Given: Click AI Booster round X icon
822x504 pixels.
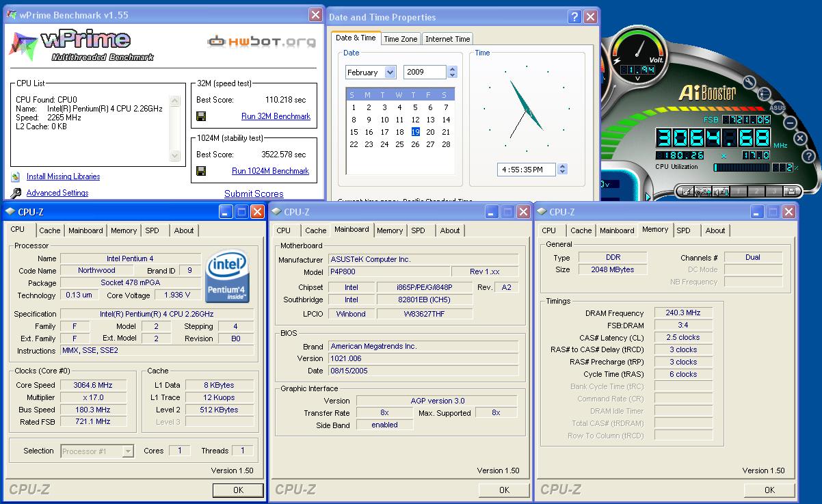Looking at the screenshot, I should point(800,138).
